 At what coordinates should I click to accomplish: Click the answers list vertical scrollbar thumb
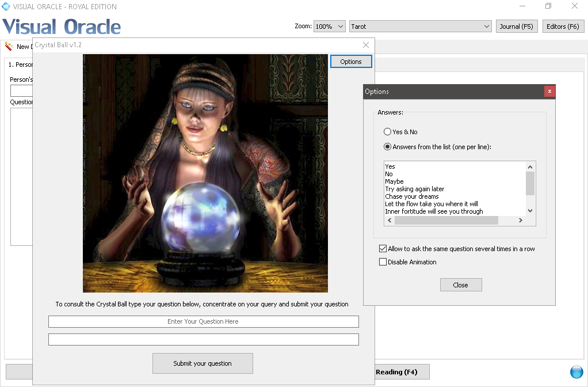click(x=530, y=184)
